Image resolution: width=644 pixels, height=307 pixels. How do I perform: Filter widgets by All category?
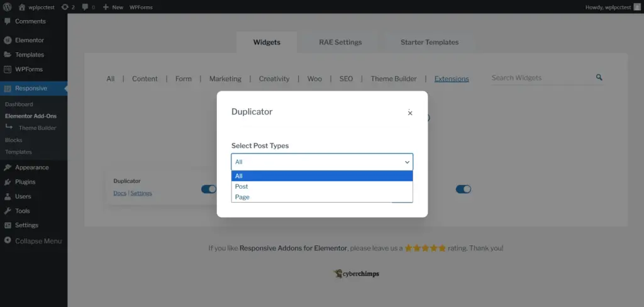(111, 79)
